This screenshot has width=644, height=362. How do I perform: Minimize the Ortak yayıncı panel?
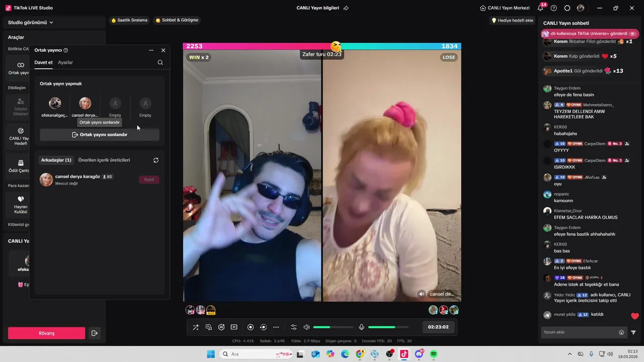pos(151,50)
